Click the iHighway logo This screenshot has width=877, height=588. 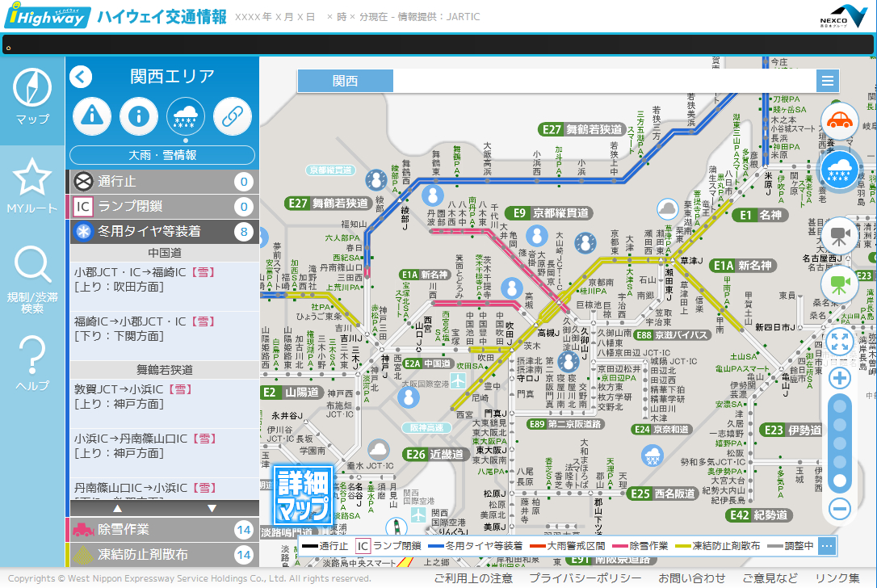47,15
